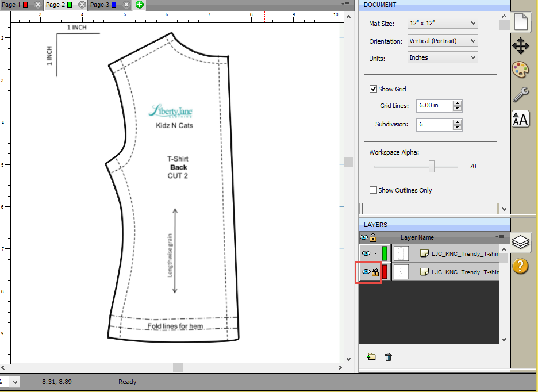Click the yellow Help question mark icon
This screenshot has height=392, width=538.
click(x=521, y=266)
